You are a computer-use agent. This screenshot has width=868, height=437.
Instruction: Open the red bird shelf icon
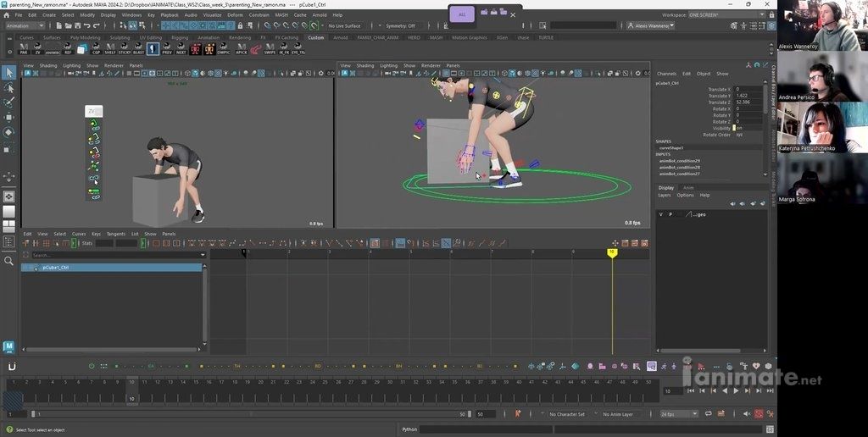pos(255,49)
